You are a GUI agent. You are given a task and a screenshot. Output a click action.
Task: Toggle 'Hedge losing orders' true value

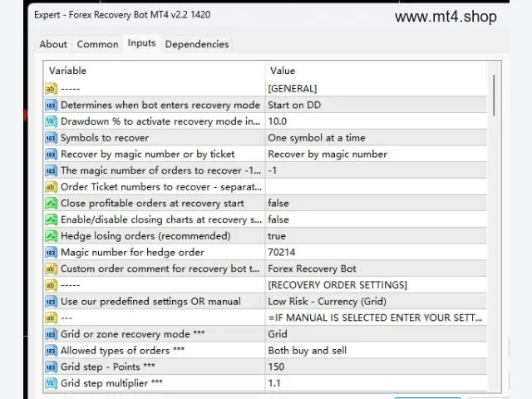coord(376,236)
